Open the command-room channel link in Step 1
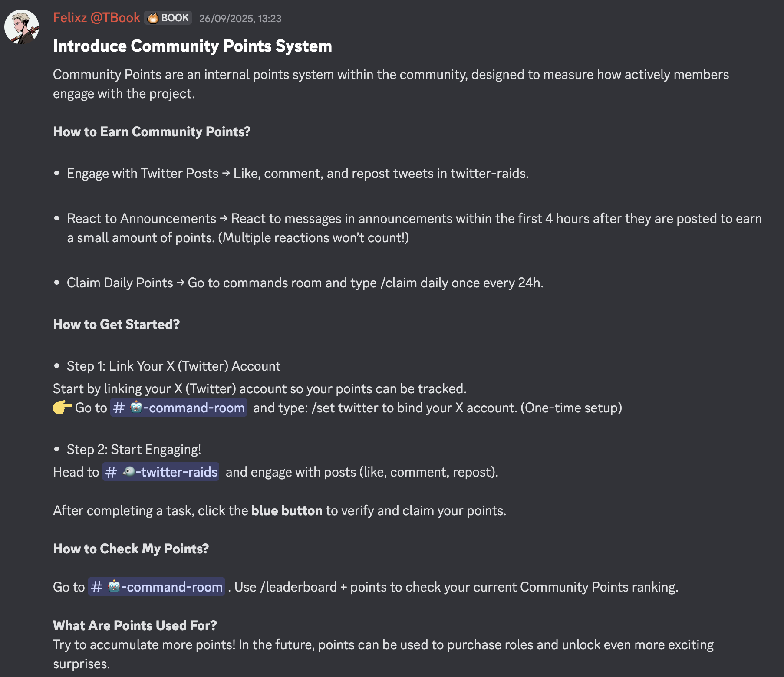This screenshot has height=677, width=784. click(194, 408)
